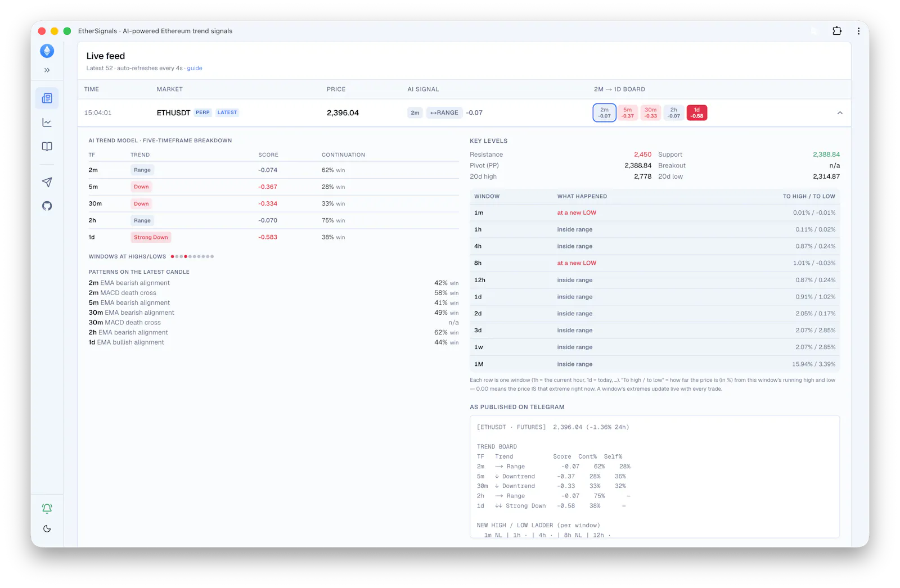Click the price 2,396.04 in the feed row

tap(343, 113)
